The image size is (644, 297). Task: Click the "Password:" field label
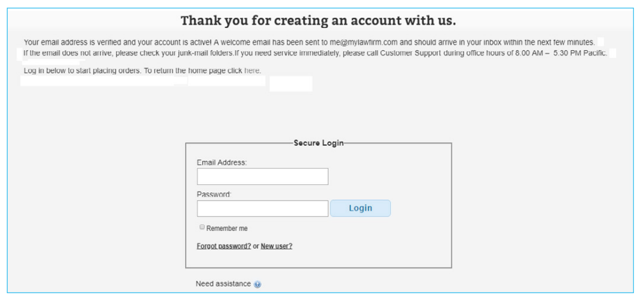coord(214,195)
